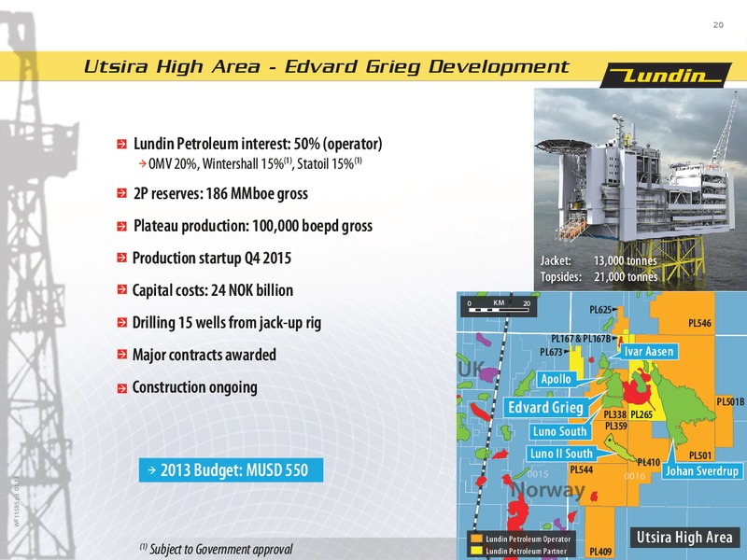Select 'Lundin Petroleum interest: 50% (operator)' line

[x=258, y=144]
